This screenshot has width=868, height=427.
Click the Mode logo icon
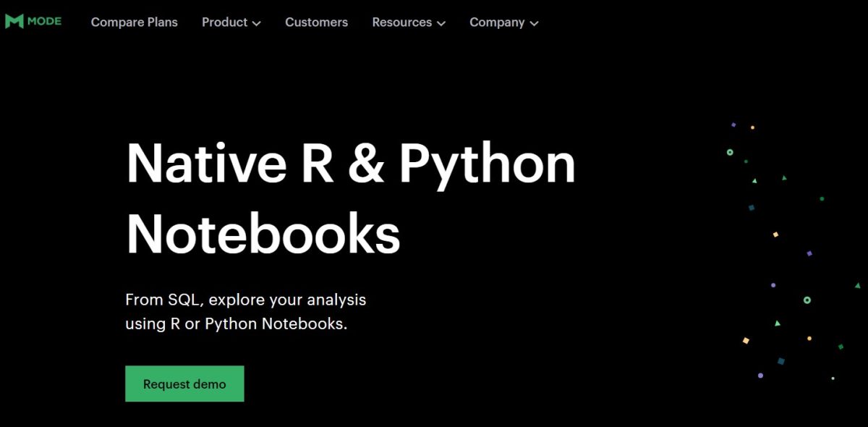pyautogui.click(x=14, y=22)
